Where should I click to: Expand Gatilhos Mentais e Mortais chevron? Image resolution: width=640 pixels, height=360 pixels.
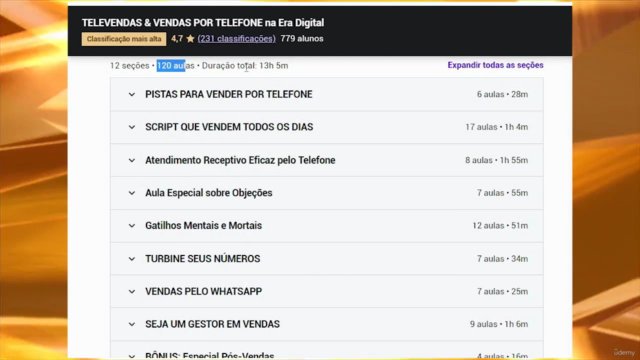click(131, 226)
